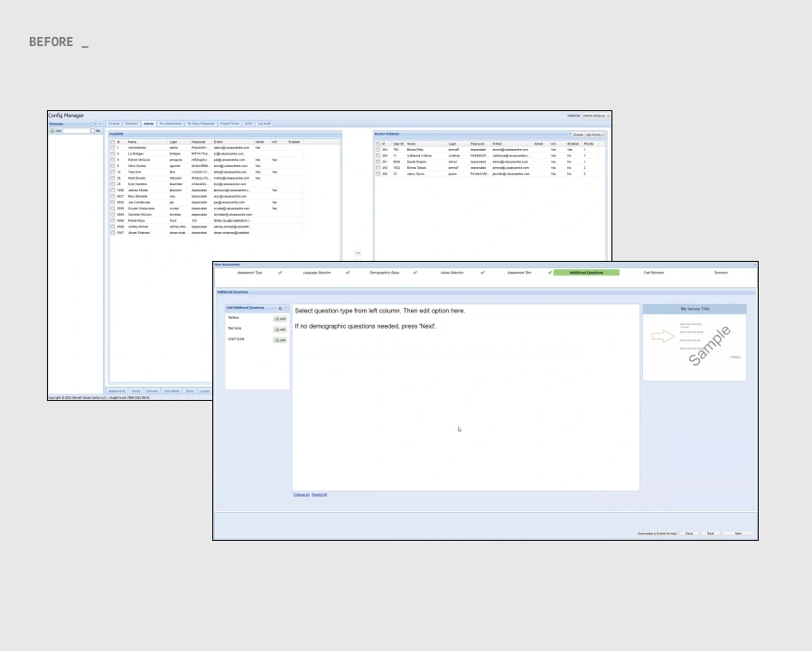Click edit icon in Roster Rotation header

[x=570, y=134]
